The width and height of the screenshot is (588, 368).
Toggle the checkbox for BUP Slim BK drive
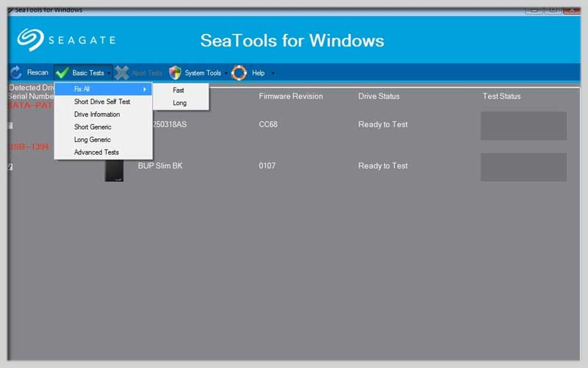(10, 167)
